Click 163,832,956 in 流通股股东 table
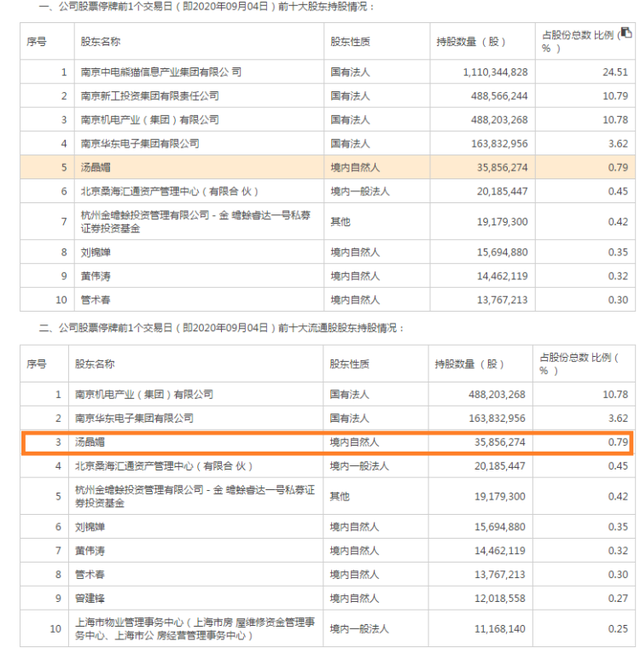 497,419
